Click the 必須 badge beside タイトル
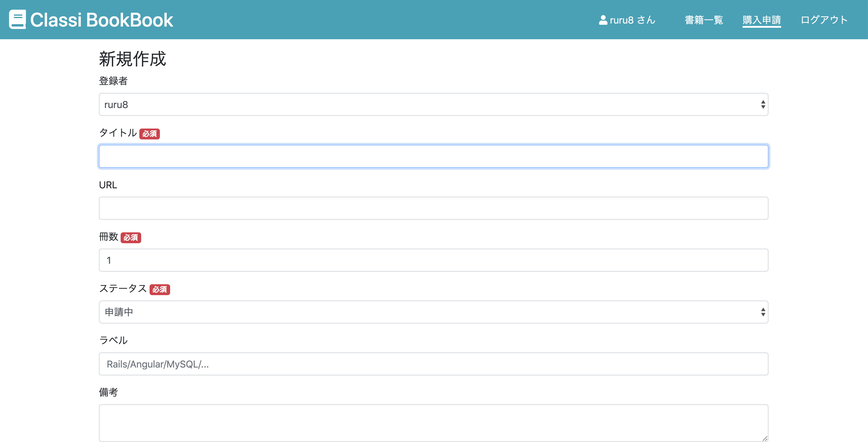Screen dimensions: 868x446 149,134
